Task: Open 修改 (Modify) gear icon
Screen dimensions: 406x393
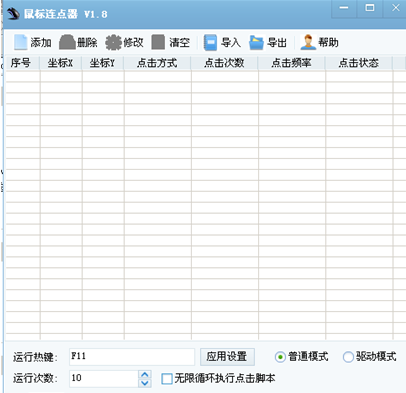Action: (x=113, y=43)
